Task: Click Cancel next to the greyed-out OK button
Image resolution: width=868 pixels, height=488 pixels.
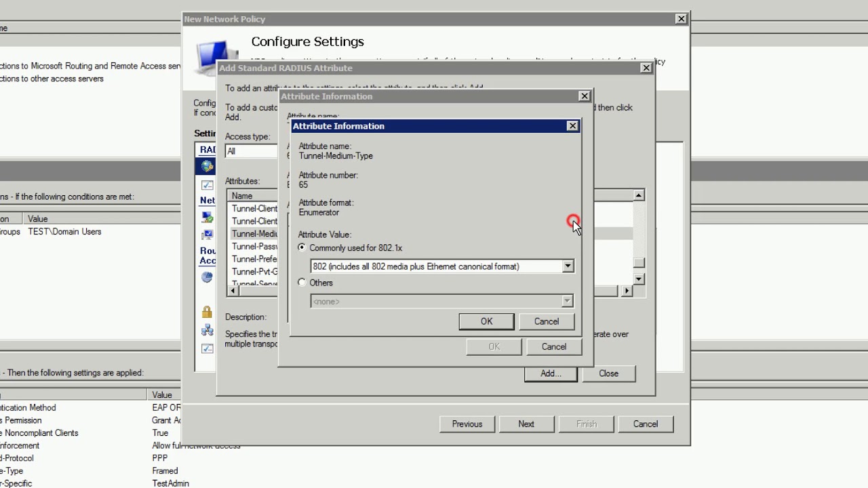Action: point(554,346)
